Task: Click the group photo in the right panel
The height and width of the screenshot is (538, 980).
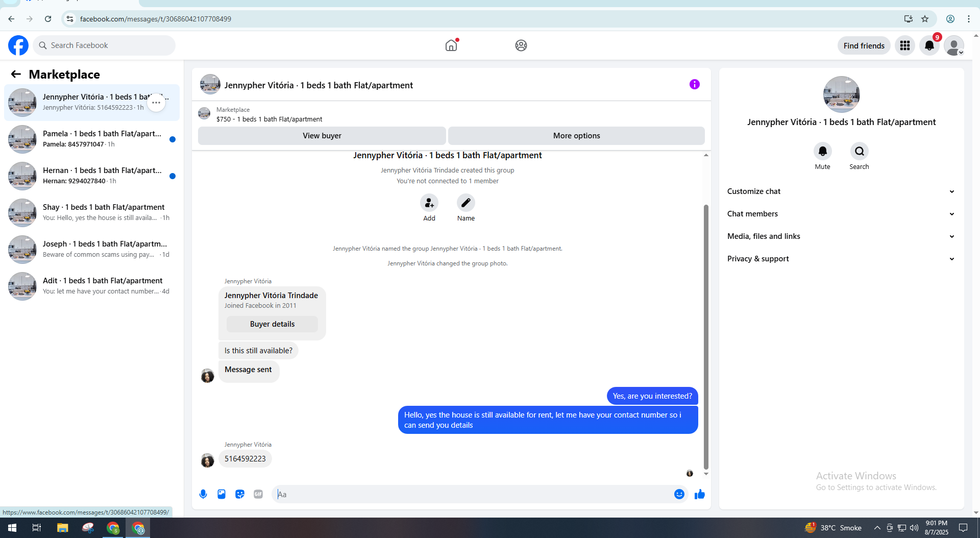Action: (x=841, y=94)
